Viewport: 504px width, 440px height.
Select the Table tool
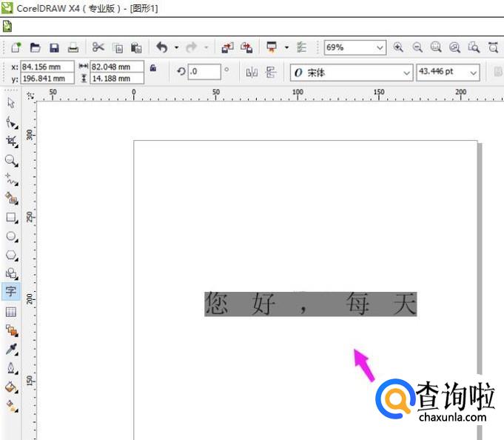point(11,313)
